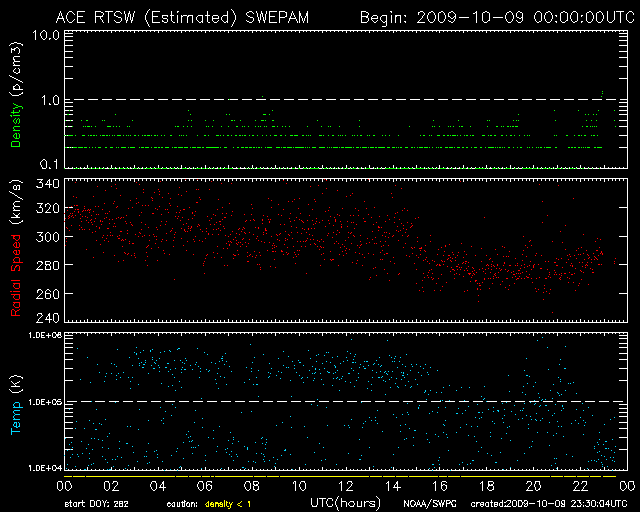Image resolution: width=640 pixels, height=512 pixels.
Task: Select the '1.0' density tick label
Action: [50, 100]
